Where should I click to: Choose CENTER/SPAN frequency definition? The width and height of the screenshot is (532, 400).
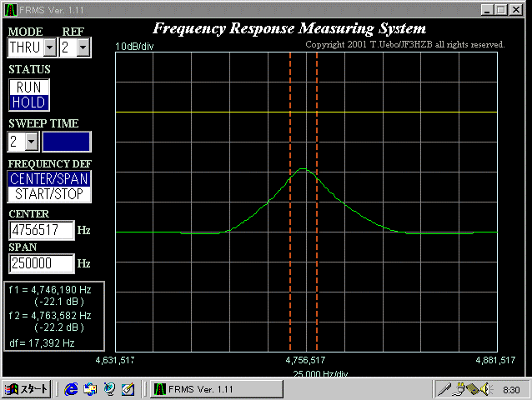(x=49, y=178)
